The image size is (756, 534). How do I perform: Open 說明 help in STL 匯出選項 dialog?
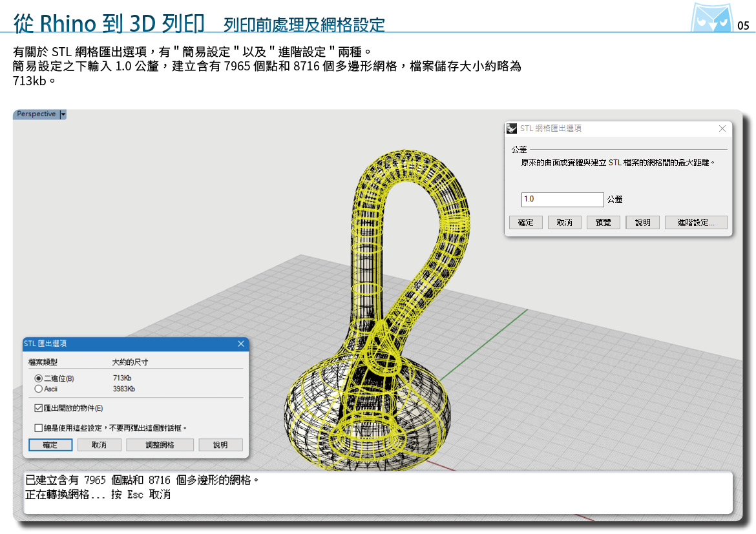[x=220, y=445]
